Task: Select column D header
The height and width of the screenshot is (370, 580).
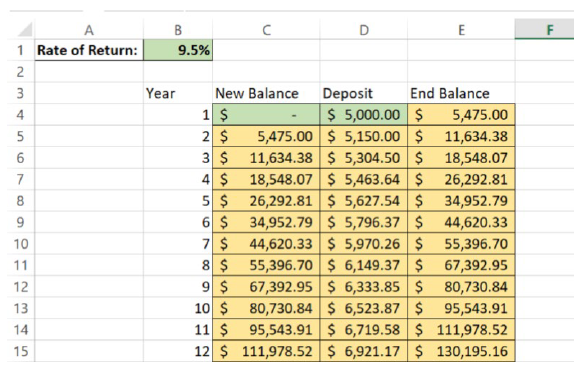Action: point(364,30)
